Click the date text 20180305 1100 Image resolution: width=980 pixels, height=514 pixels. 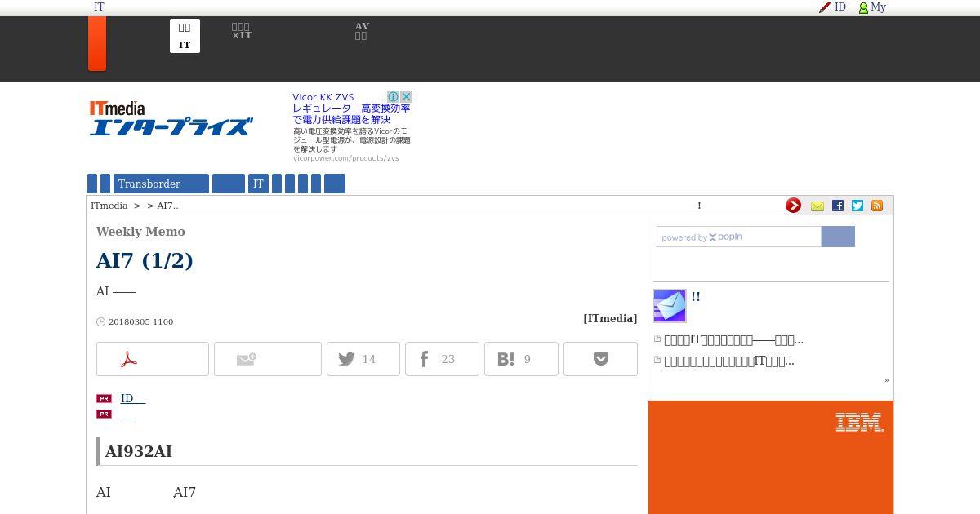point(140,321)
